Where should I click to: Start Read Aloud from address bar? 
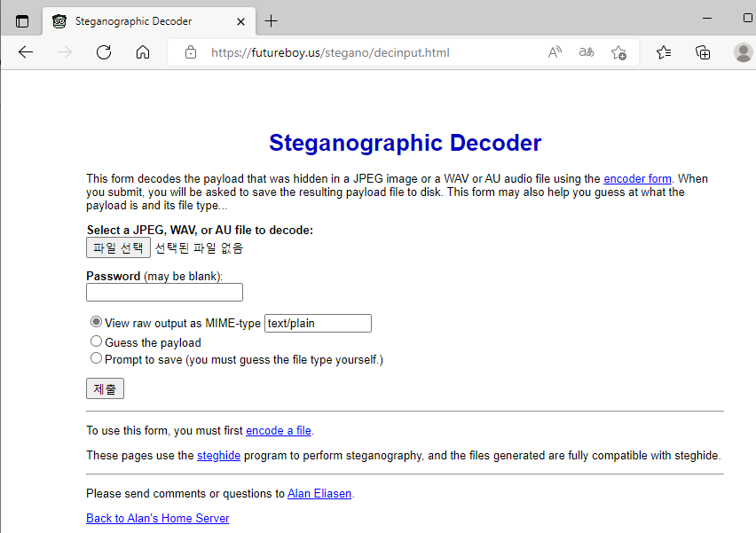[x=555, y=52]
